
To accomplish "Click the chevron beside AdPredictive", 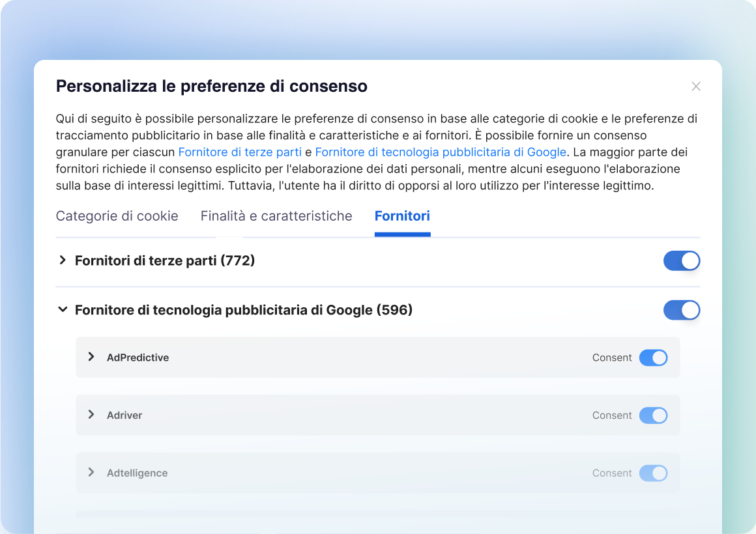I will pos(91,357).
